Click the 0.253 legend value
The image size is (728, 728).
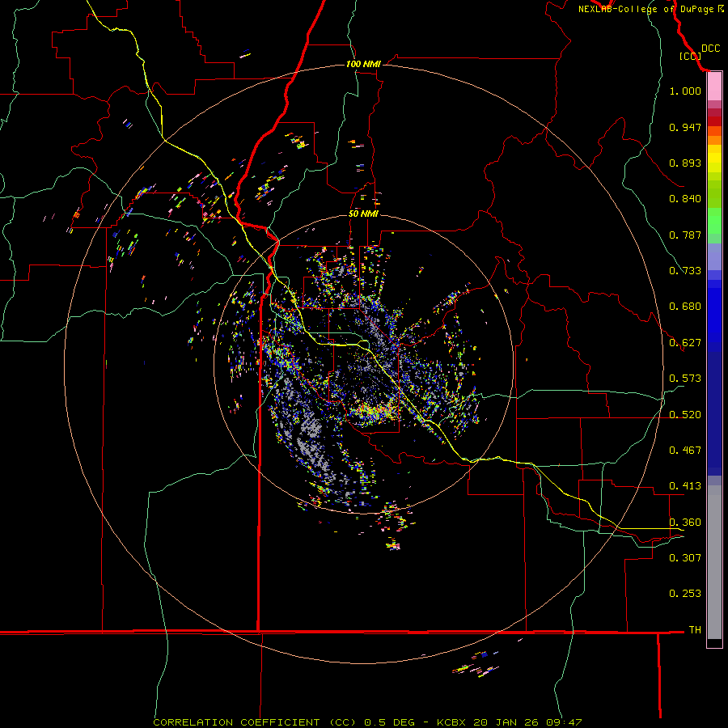(x=685, y=594)
